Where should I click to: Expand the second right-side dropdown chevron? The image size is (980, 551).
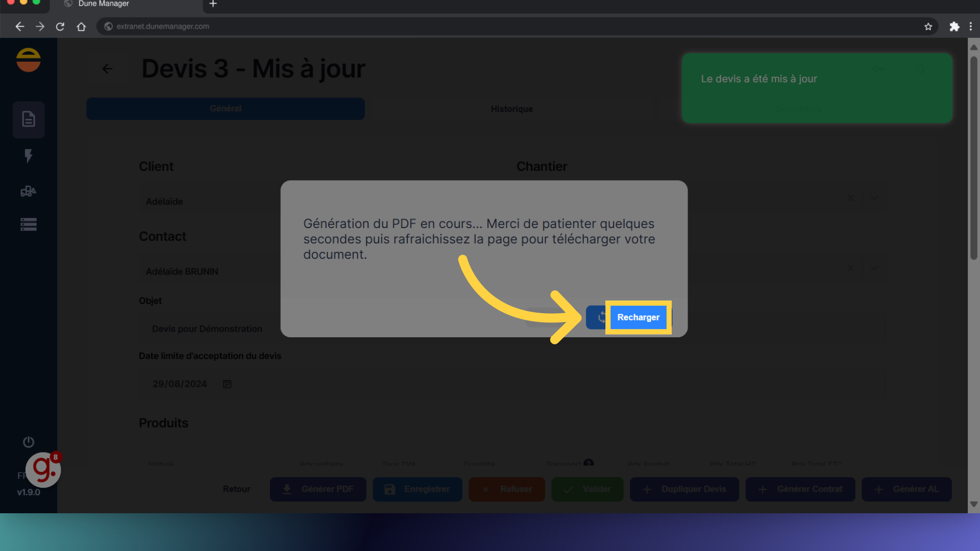874,268
